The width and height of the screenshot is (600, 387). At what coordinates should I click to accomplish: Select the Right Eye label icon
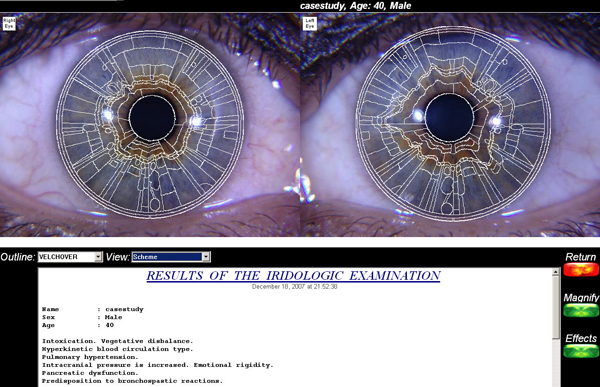pos(9,23)
